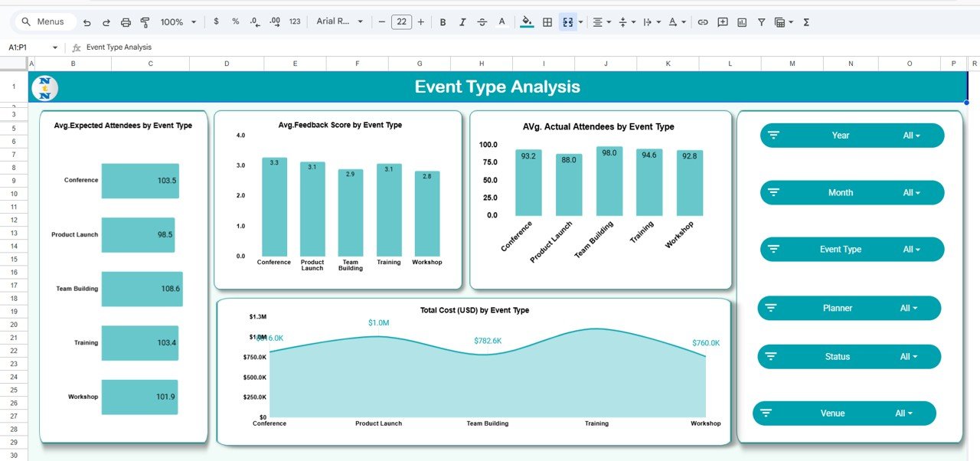The height and width of the screenshot is (461, 980).
Task: Open the Insert link icon
Action: [702, 21]
